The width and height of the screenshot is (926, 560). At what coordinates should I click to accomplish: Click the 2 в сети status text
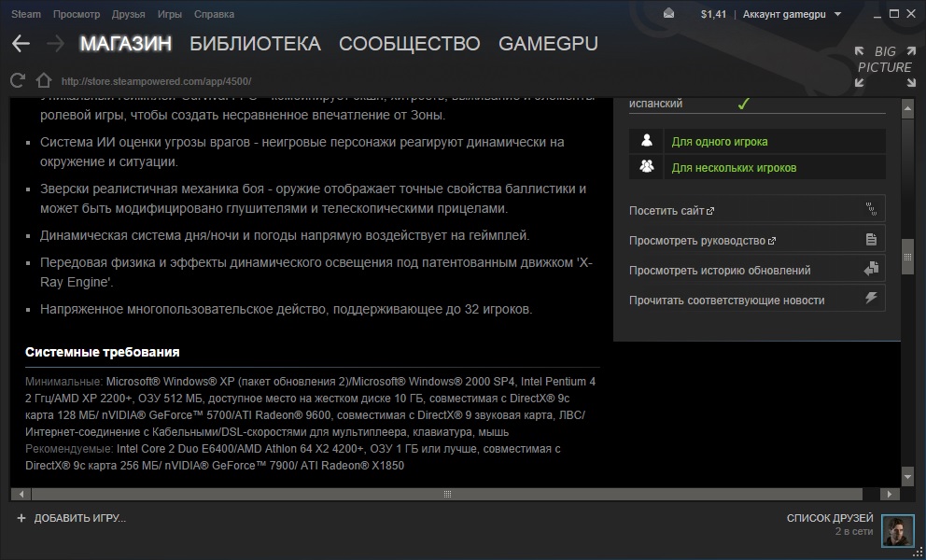[x=854, y=532]
